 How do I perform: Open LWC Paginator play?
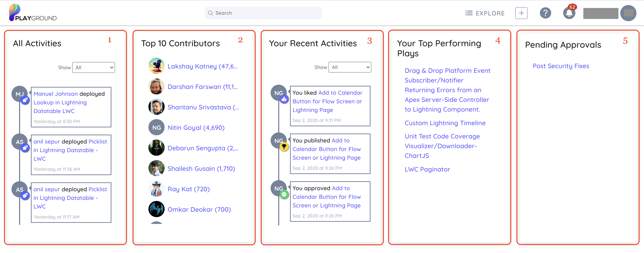(427, 169)
